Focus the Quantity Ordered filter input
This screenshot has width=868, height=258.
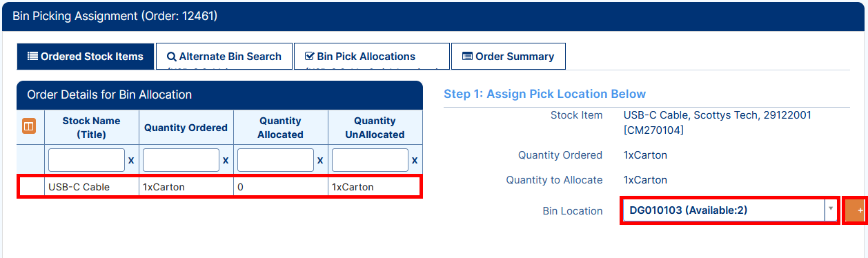point(181,160)
